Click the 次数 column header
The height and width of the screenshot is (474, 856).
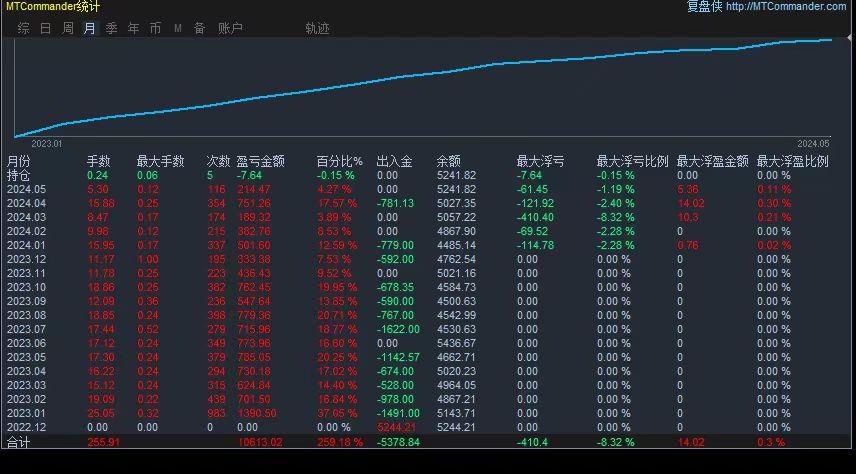coord(218,162)
